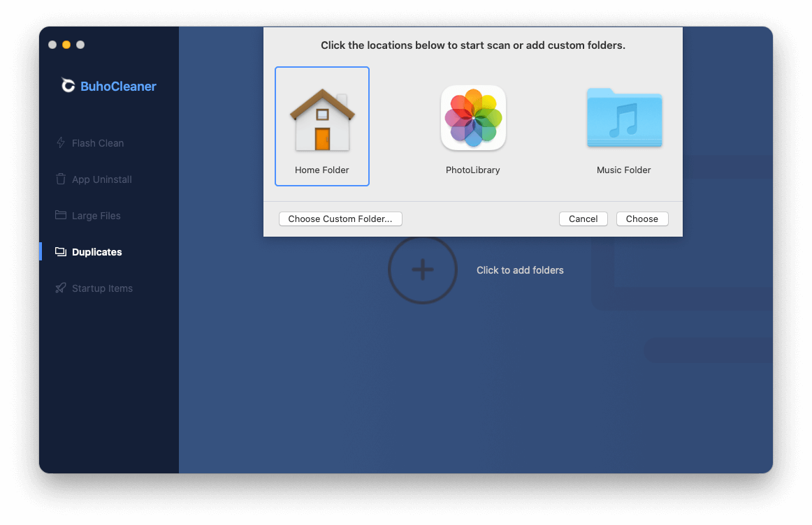Select the Music Folder icon

(624, 118)
